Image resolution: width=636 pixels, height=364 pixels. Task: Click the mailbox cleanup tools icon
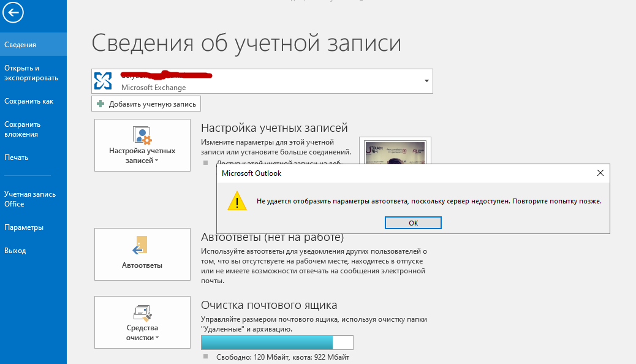[142, 313]
